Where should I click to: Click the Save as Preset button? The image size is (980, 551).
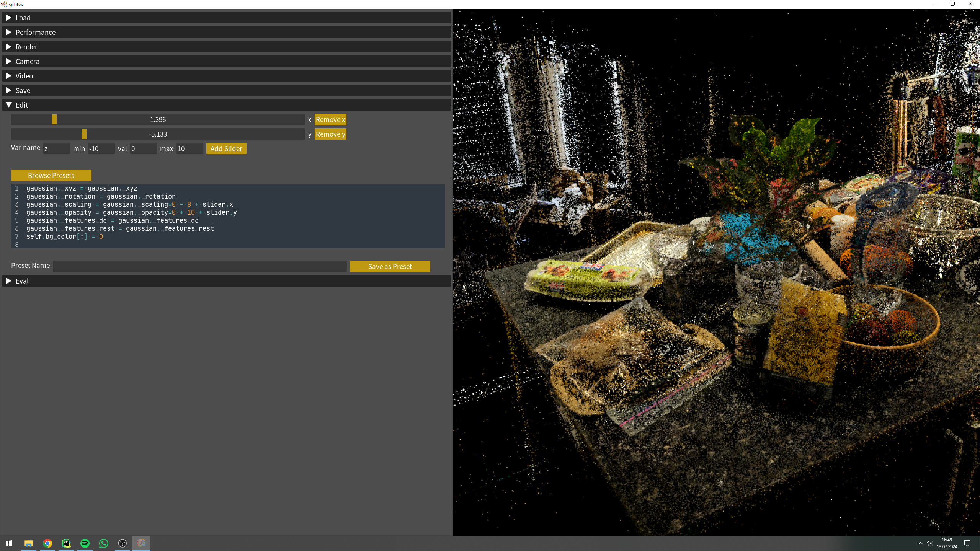tap(390, 266)
